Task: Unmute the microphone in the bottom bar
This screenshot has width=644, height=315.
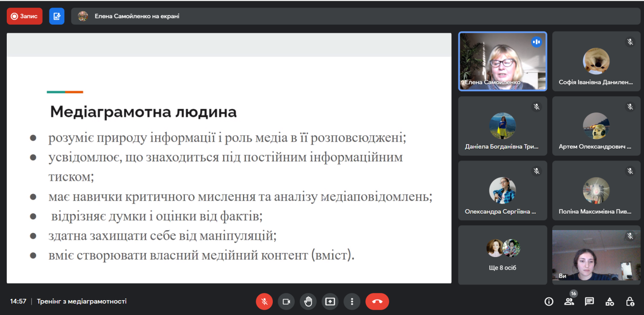Action: 264,302
